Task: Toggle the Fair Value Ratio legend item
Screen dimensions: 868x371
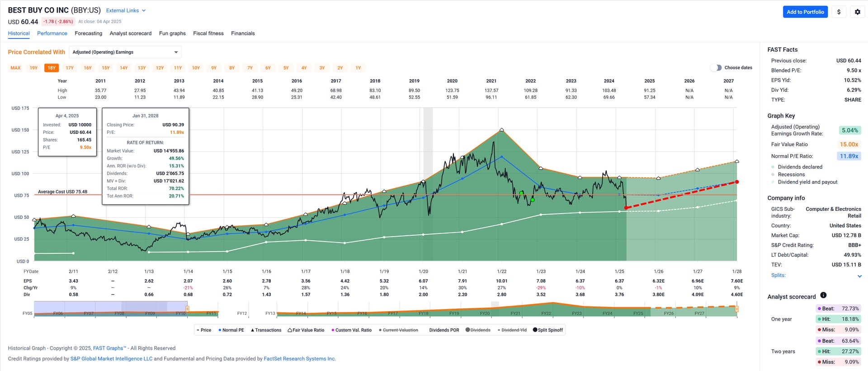Action: tap(306, 330)
